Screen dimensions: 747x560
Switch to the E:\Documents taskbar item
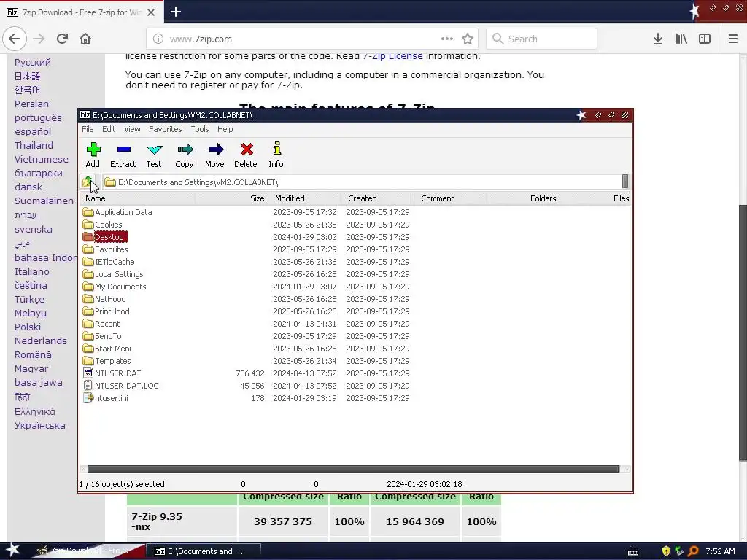(x=204, y=551)
